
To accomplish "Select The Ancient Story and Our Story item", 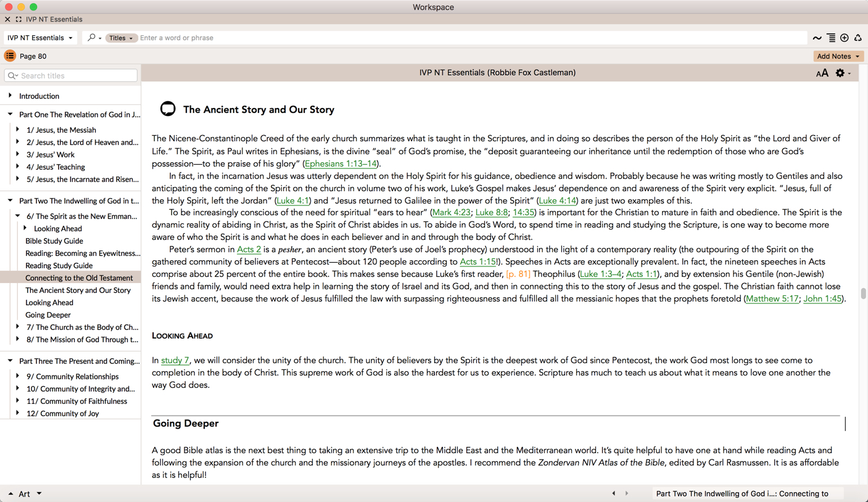I will pos(78,290).
